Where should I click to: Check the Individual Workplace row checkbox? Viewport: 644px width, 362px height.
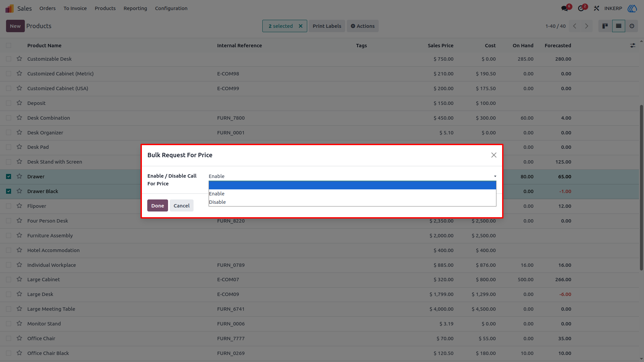tap(9, 265)
